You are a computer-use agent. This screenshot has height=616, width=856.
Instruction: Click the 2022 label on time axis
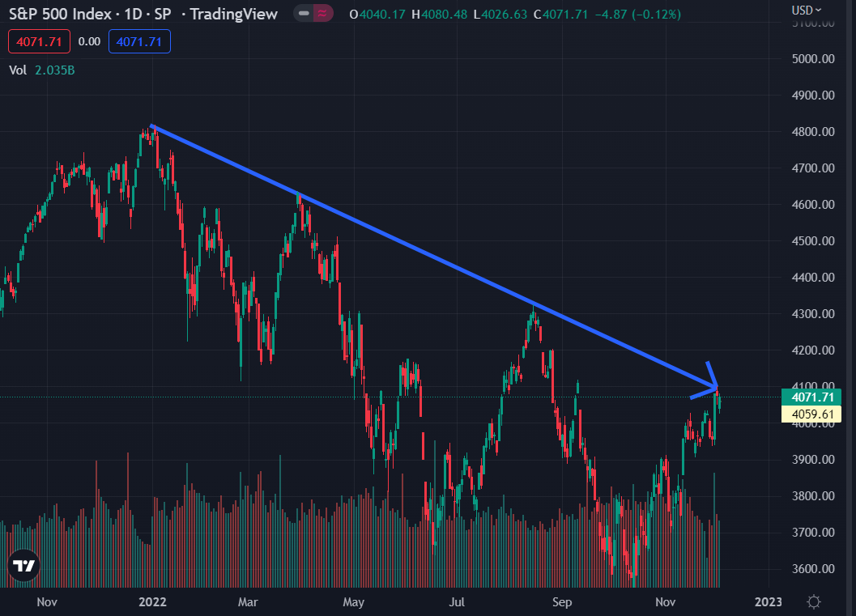pos(152,601)
